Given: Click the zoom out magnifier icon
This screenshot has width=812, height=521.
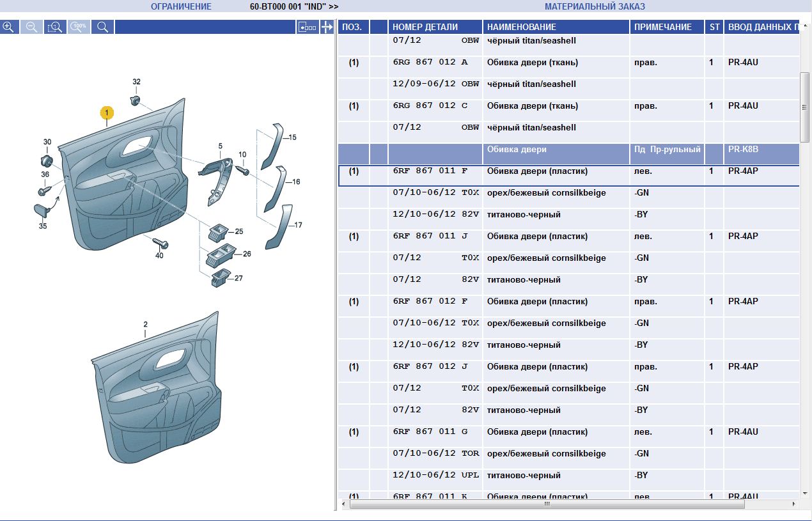Looking at the screenshot, I should [x=31, y=27].
